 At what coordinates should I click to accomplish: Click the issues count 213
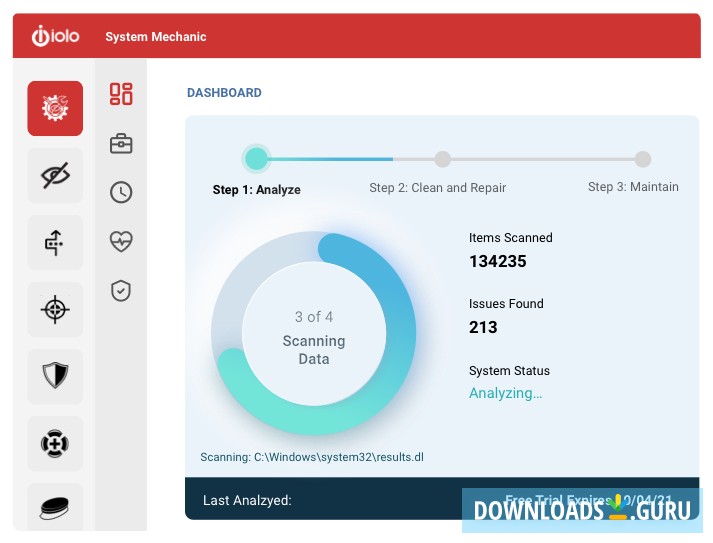coord(483,327)
